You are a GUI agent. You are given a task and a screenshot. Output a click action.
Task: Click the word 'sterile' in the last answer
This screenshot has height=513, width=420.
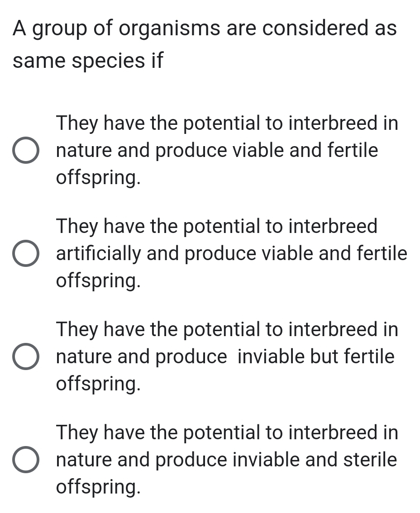pyautogui.click(x=370, y=460)
